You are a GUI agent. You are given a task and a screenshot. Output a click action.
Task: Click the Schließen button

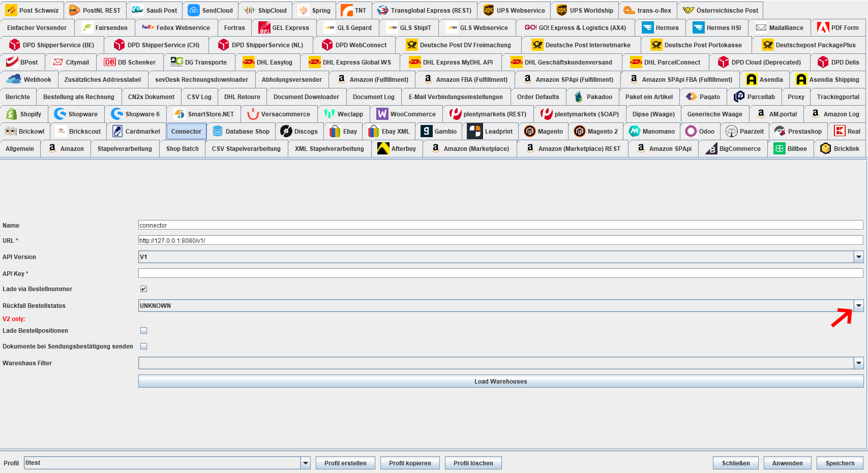(736, 463)
